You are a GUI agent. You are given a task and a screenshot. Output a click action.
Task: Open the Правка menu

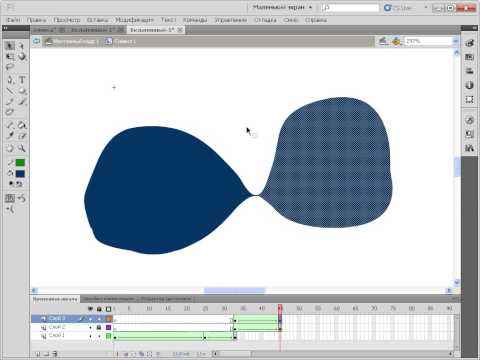pyautogui.click(x=36, y=20)
